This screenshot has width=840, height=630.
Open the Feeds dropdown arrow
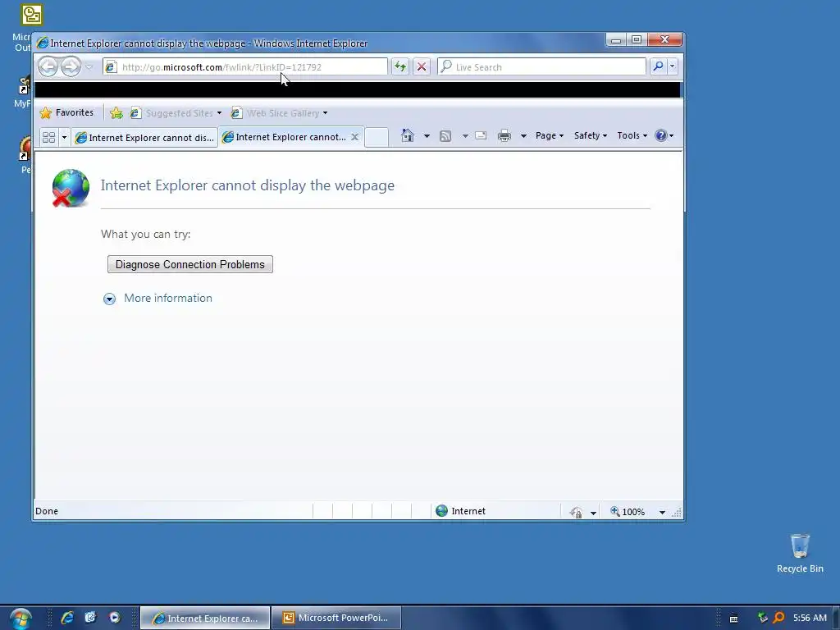click(465, 136)
